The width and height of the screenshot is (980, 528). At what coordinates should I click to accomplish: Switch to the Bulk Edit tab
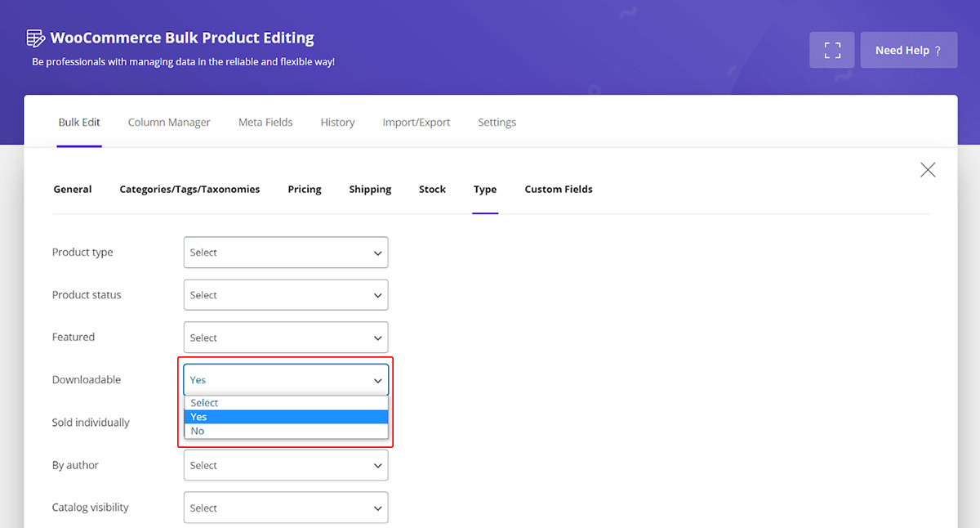(x=79, y=122)
